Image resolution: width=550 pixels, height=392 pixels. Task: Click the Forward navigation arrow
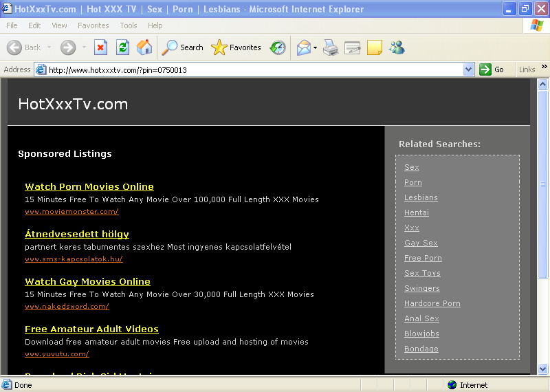pyautogui.click(x=67, y=47)
